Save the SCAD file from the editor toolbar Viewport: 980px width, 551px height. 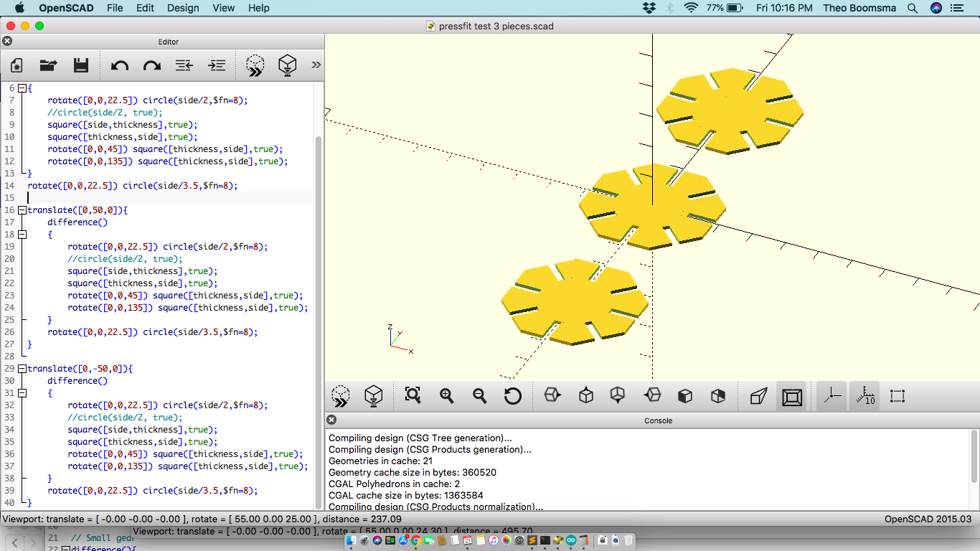(x=80, y=65)
